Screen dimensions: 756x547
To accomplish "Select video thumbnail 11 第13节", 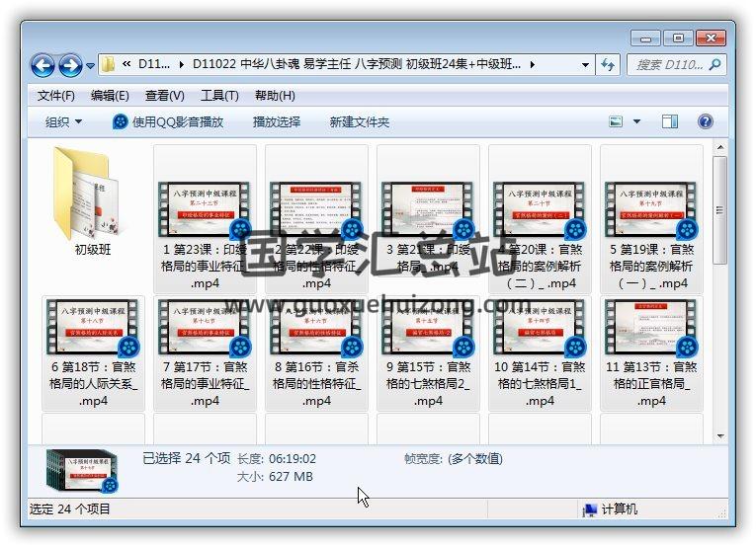I will pyautogui.click(x=651, y=328).
